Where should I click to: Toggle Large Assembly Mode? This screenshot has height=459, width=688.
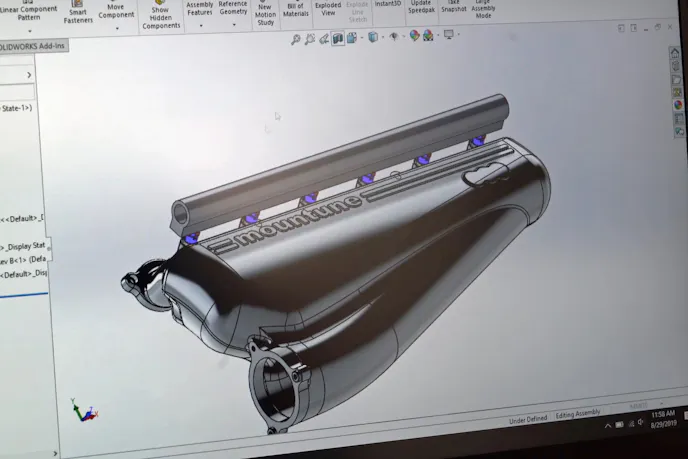[x=484, y=10]
